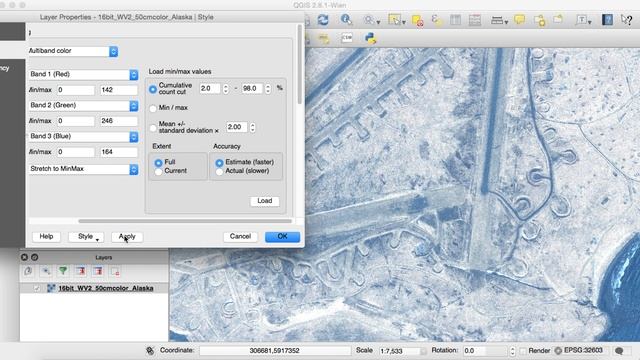Click the cumulative cut 2.0 stepper
Viewport: 640px width, 360px height.
pos(226,89)
